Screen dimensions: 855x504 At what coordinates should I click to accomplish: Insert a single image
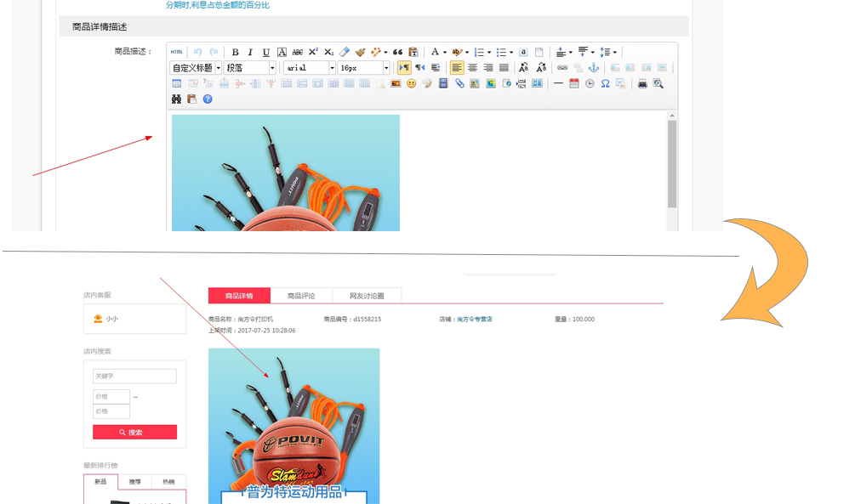(x=396, y=83)
